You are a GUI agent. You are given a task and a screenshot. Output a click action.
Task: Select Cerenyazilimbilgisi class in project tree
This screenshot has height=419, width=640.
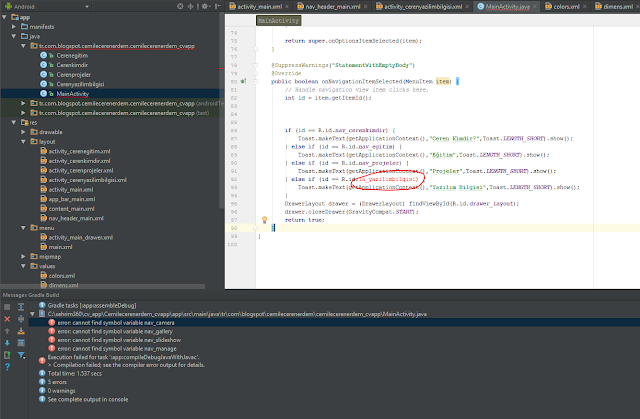click(x=80, y=84)
